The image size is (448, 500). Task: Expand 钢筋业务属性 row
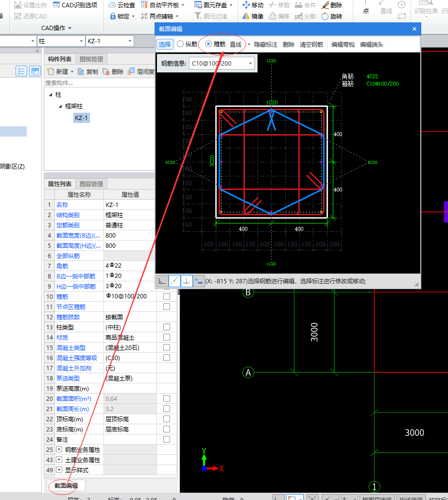click(x=59, y=449)
